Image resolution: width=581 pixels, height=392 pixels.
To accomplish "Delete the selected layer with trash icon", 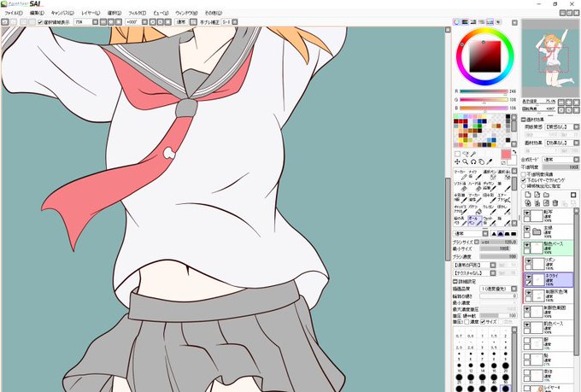I will pos(555,203).
